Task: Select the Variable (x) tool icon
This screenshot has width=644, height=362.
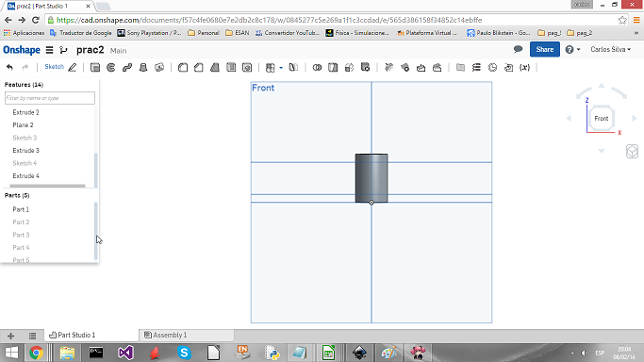Action: pyautogui.click(x=524, y=67)
